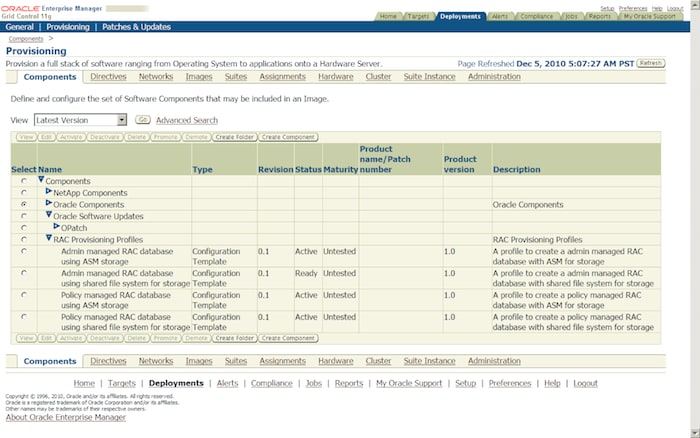Click top Create Component button
700x438 pixels.
[x=288, y=137]
